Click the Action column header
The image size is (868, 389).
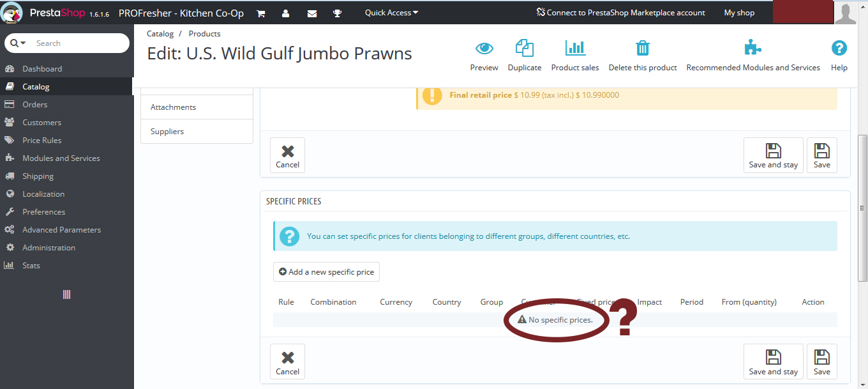813,302
